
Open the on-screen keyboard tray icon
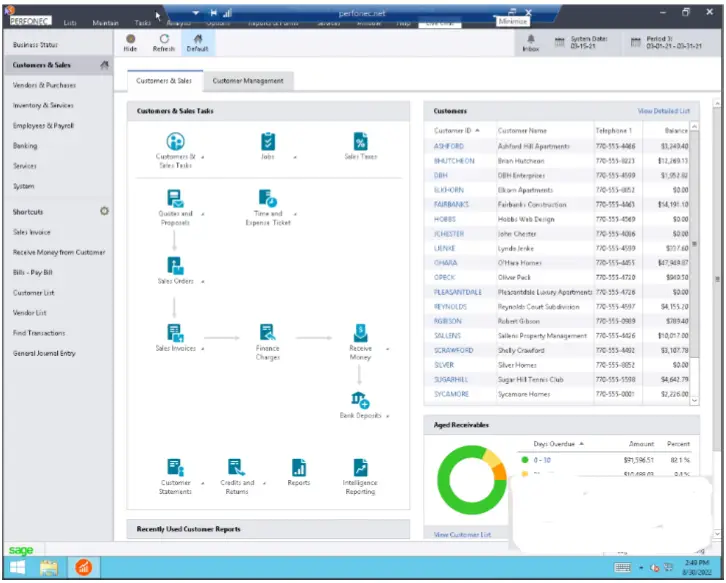pos(622,567)
